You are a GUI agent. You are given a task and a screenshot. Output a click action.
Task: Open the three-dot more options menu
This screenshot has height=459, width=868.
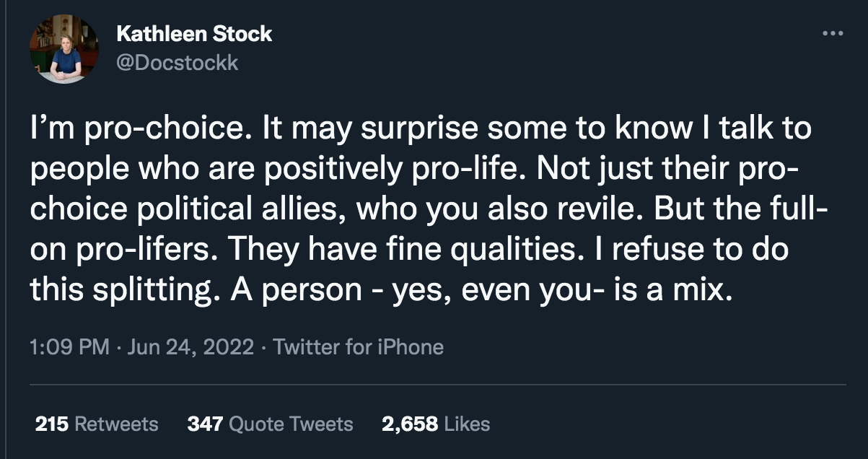click(x=832, y=33)
